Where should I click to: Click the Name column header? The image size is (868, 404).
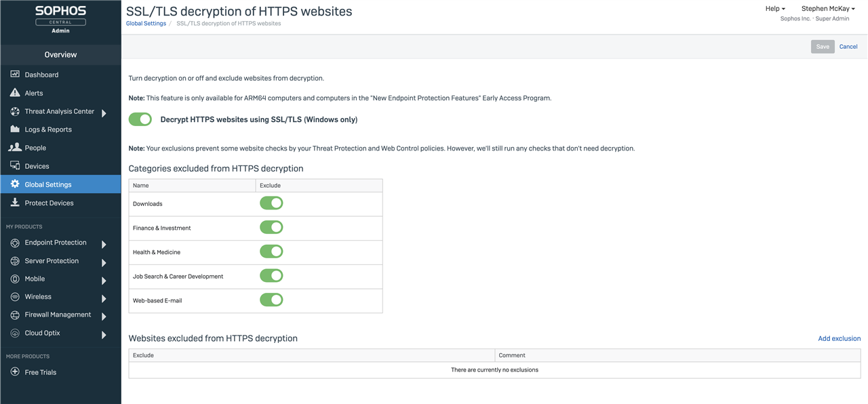(x=192, y=185)
